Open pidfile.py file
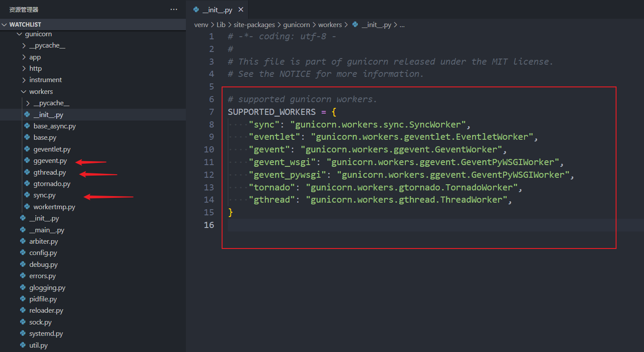This screenshot has width=644, height=352. click(x=93, y=299)
